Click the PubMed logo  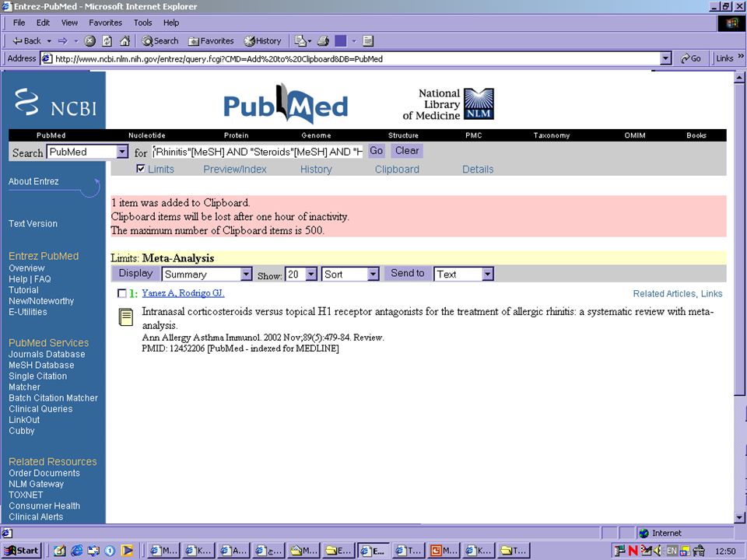[286, 103]
